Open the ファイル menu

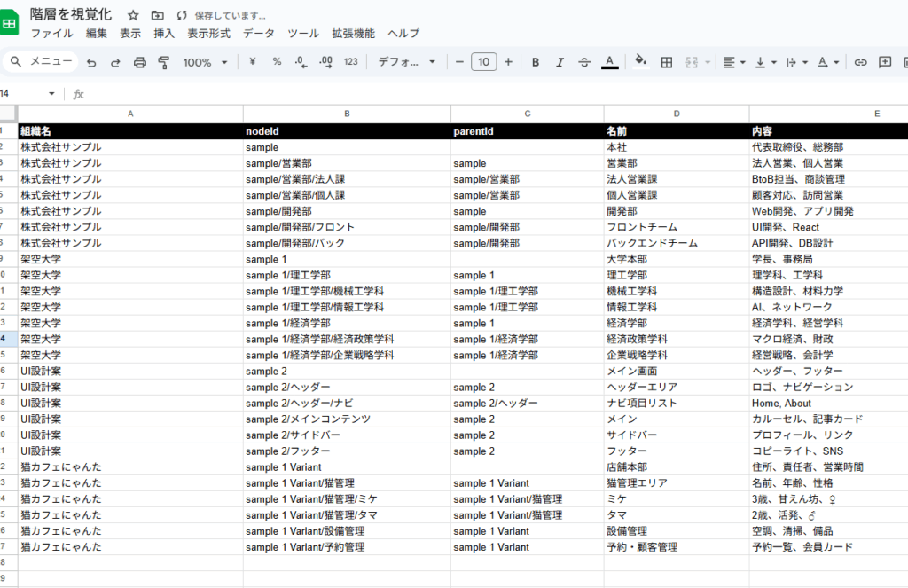(51, 34)
